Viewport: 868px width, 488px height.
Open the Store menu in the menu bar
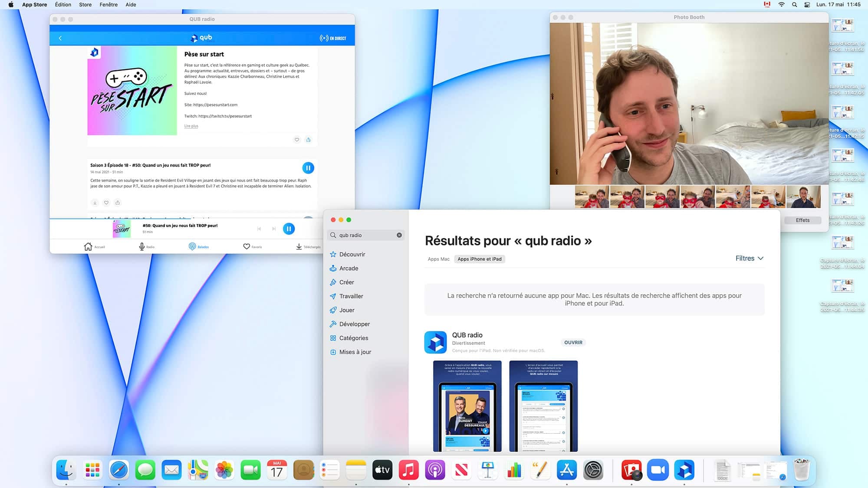(85, 5)
